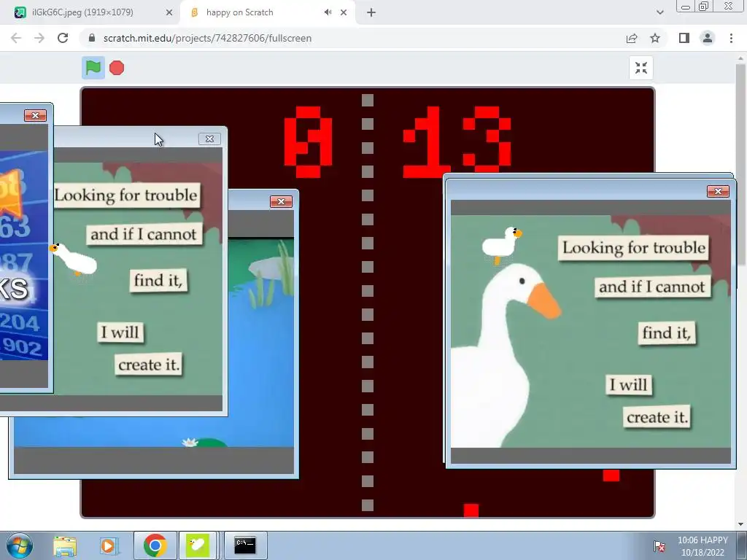Screen dimensions: 747x560
Task: Click the red score digits 13
Action: (457, 142)
